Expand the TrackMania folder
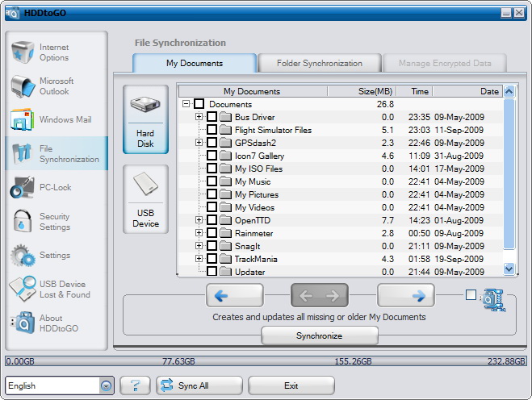The height and width of the screenshot is (400, 532). tap(199, 258)
